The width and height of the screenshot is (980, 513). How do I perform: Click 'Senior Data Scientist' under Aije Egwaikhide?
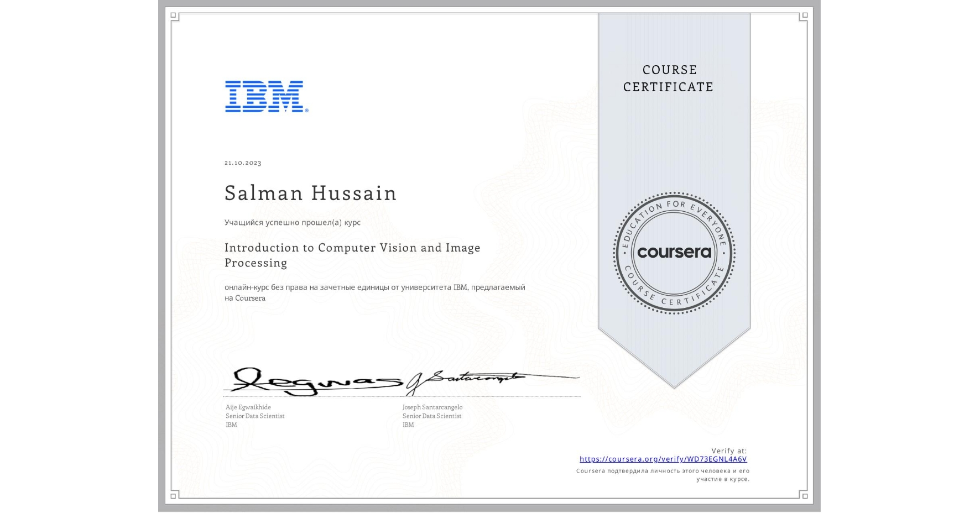254,416
